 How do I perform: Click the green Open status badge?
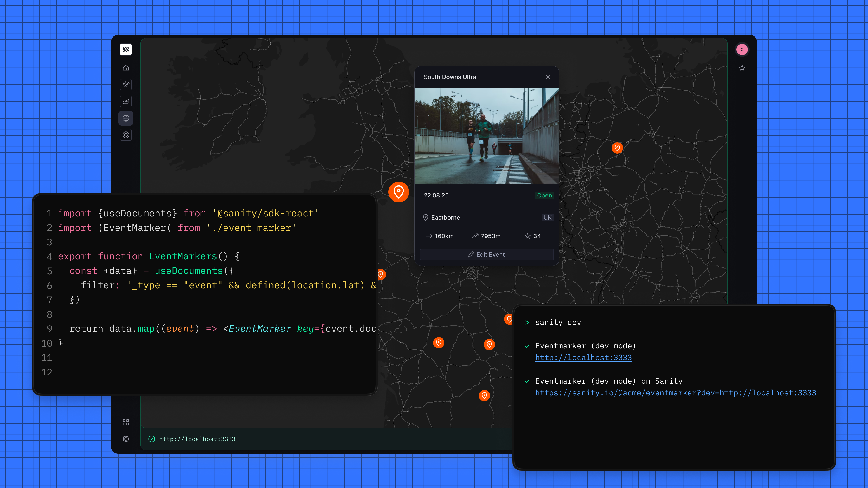[x=544, y=195]
